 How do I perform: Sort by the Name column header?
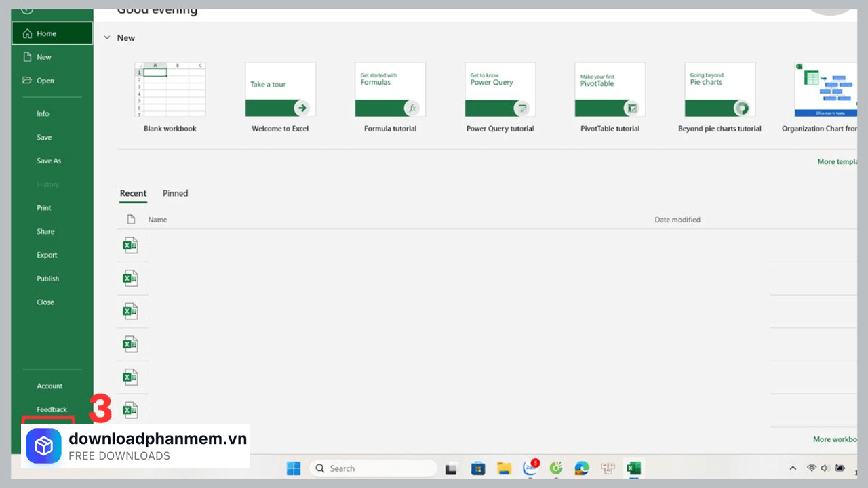[x=157, y=220]
